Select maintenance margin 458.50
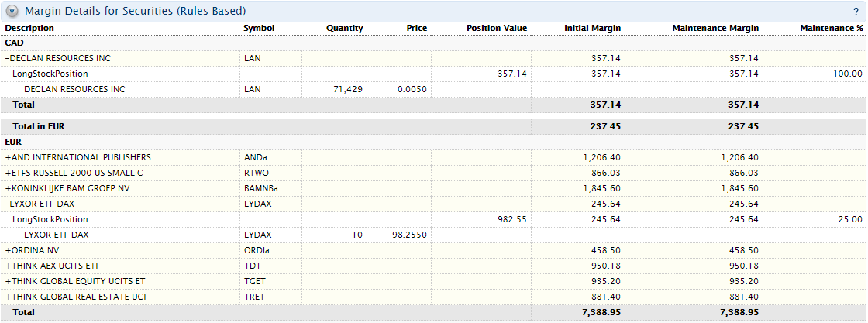The image size is (868, 323). (x=744, y=250)
